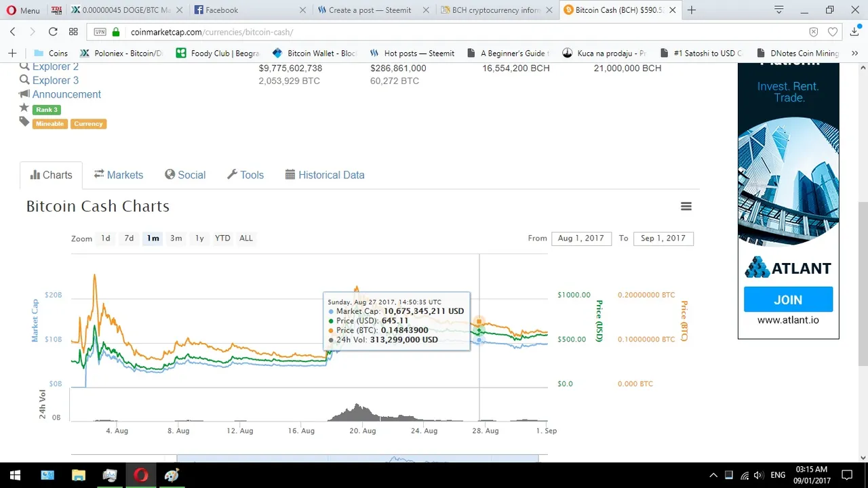The width and height of the screenshot is (868, 488).
Task: Go forward to next page
Action: pyautogui.click(x=32, y=32)
